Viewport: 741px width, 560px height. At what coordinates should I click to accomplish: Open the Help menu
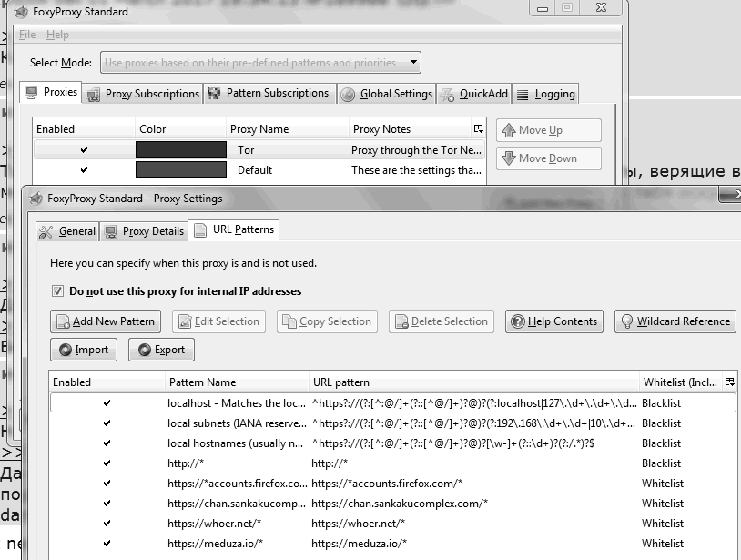[x=57, y=35]
